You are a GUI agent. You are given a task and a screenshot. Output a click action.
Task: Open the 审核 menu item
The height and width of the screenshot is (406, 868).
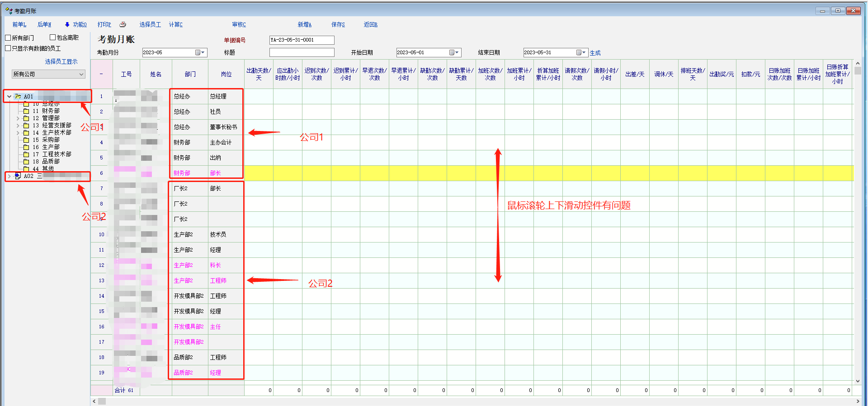239,24
